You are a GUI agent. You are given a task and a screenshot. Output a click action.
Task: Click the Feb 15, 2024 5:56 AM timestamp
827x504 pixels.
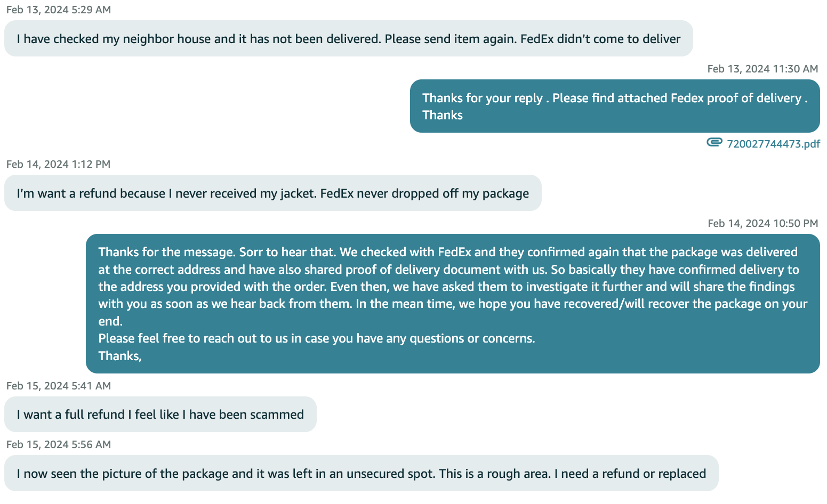click(59, 444)
